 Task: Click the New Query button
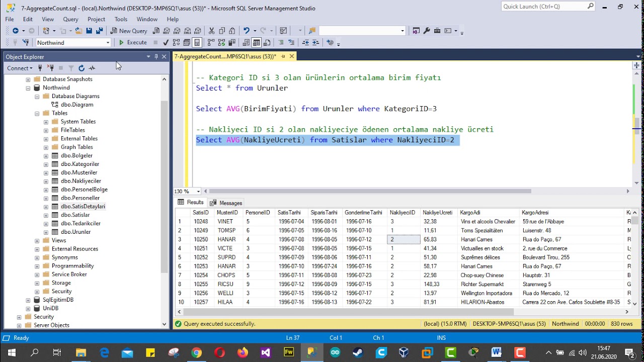pyautogui.click(x=129, y=31)
